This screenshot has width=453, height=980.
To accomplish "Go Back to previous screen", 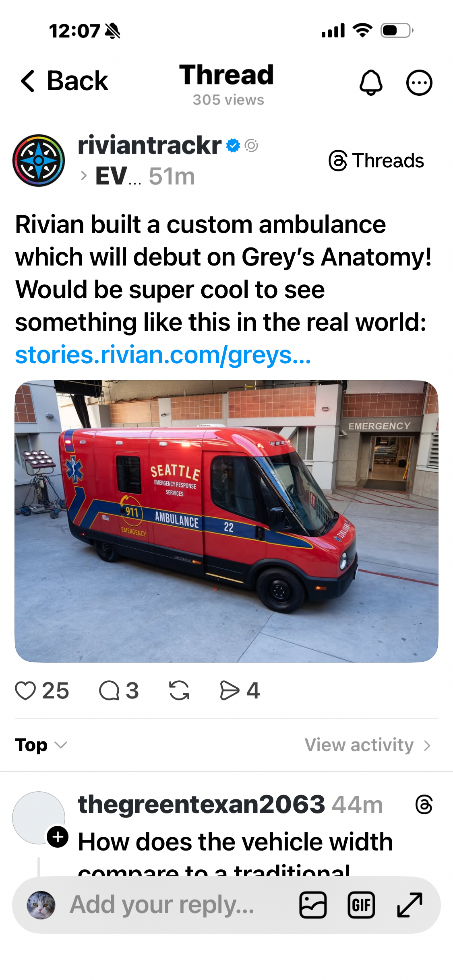I will click(x=64, y=81).
